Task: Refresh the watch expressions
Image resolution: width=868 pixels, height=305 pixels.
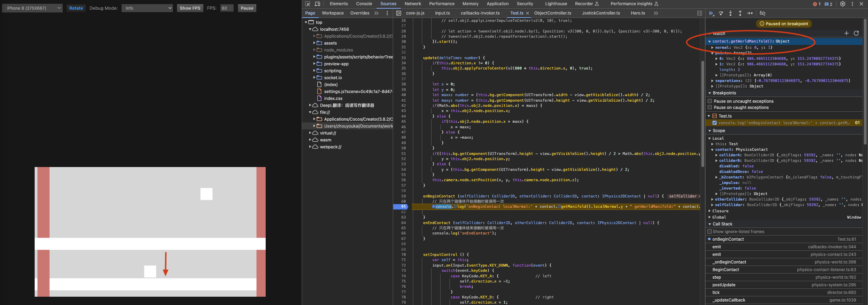Action: 856,33
